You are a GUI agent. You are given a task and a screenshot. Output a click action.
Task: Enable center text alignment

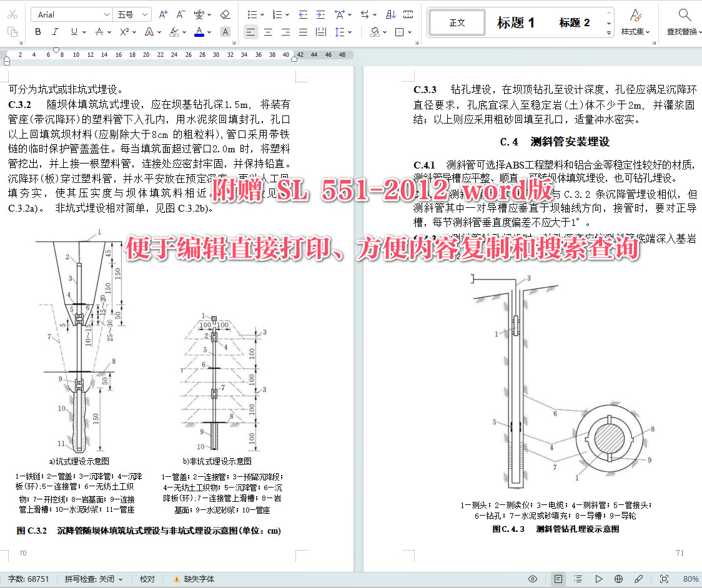pos(267,32)
